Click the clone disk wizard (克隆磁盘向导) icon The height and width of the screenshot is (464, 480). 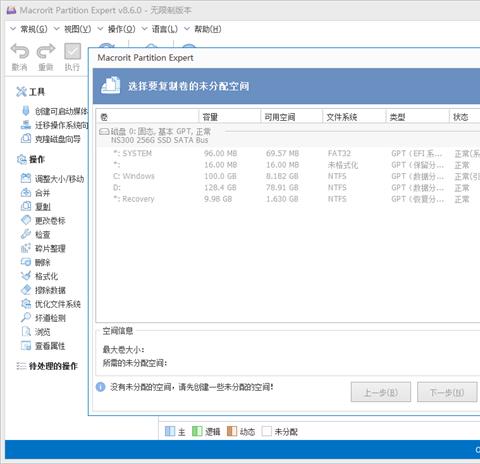pyautogui.click(x=26, y=139)
